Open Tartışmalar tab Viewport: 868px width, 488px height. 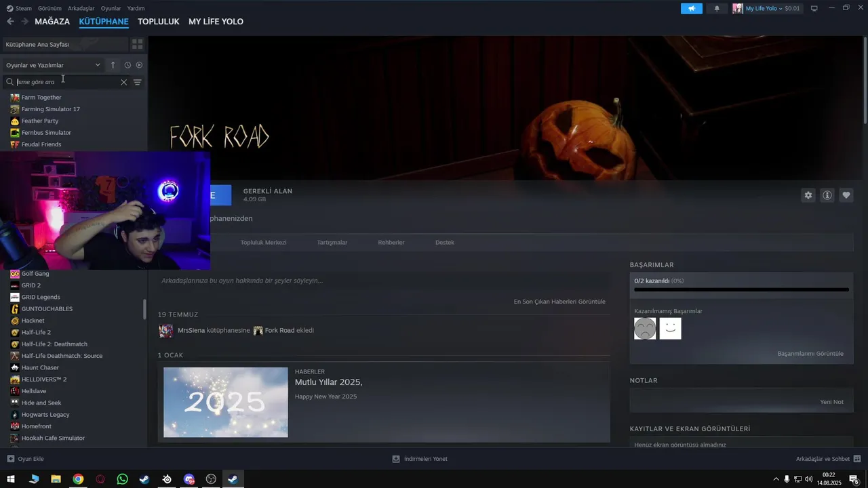tap(332, 243)
